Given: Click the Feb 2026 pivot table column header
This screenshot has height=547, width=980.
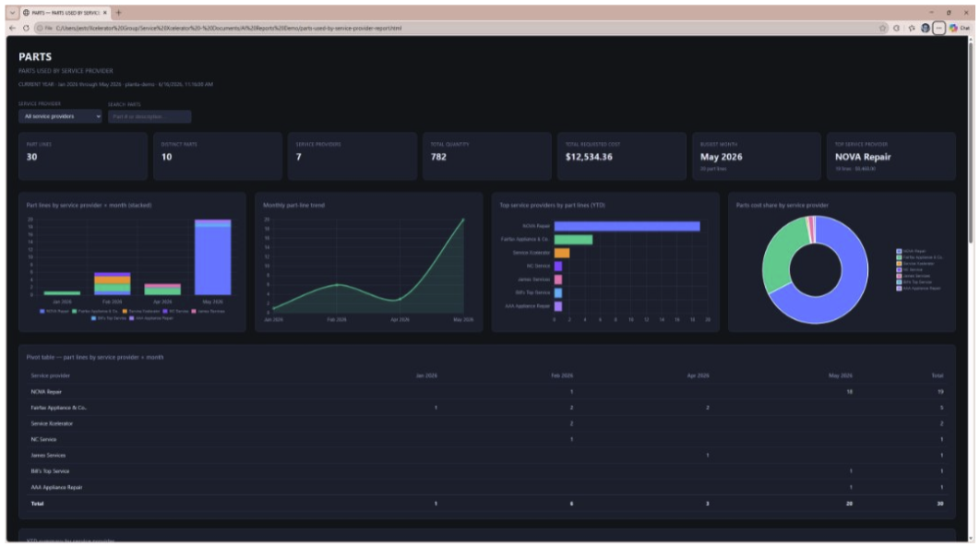Looking at the screenshot, I should (562, 376).
